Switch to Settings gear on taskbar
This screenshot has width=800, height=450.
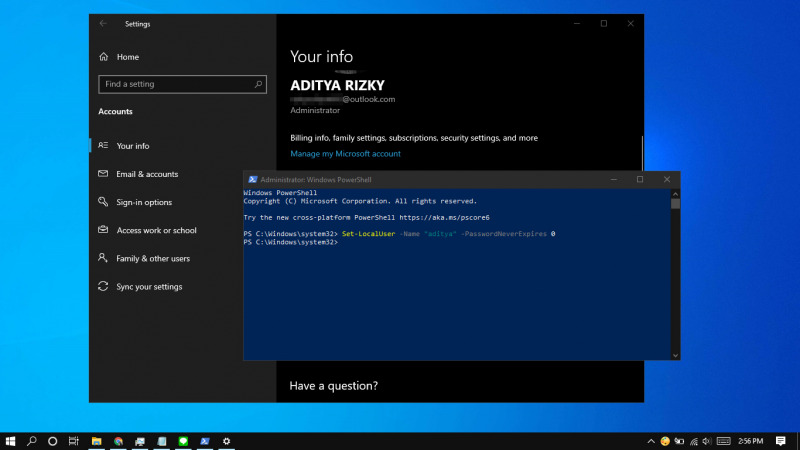(227, 441)
